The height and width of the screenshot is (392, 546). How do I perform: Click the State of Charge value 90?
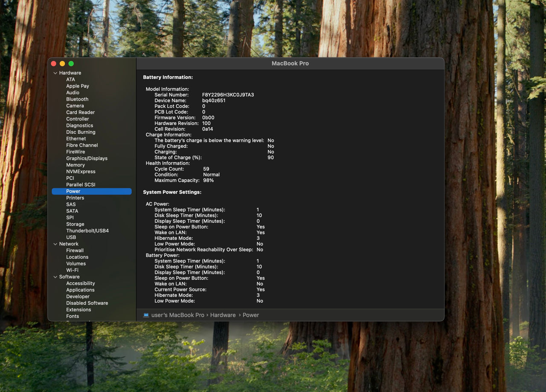coord(271,158)
